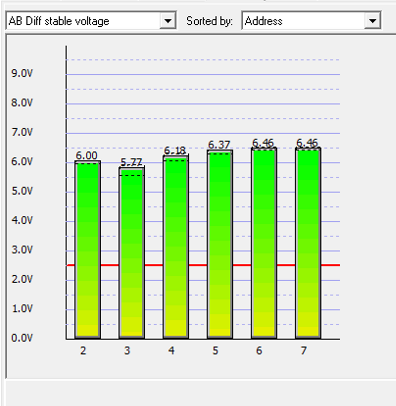Click the 6.00 value label

pos(87,155)
